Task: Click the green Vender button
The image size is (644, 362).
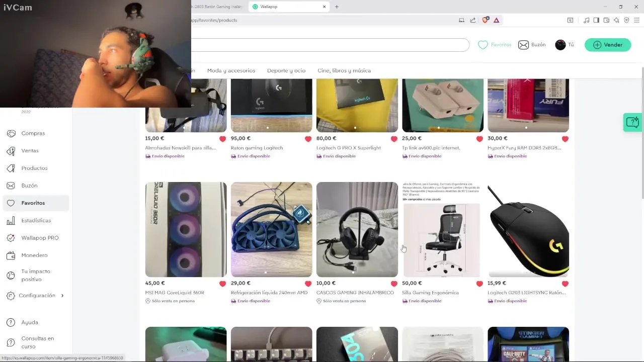Action: [x=608, y=45]
